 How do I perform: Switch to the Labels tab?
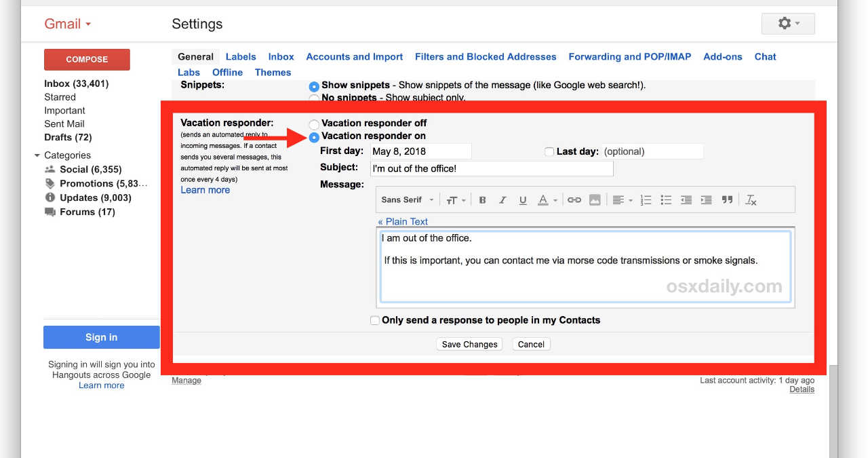[241, 57]
